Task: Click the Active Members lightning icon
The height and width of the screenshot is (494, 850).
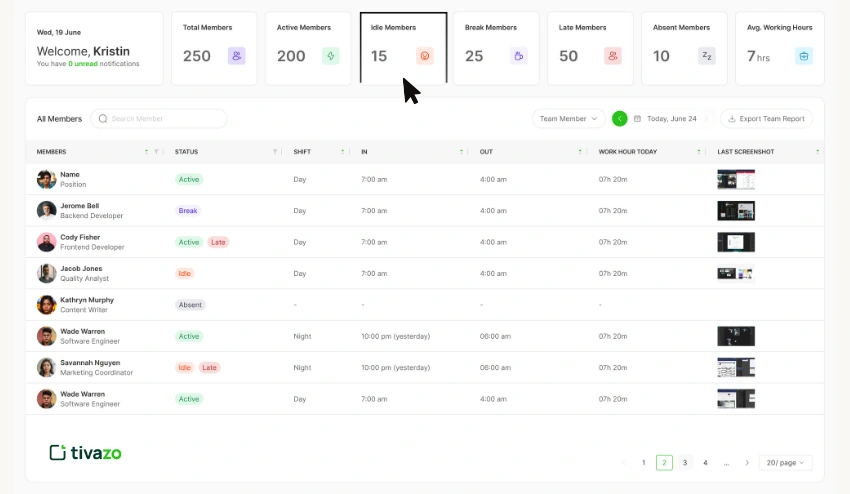Action: click(x=330, y=56)
